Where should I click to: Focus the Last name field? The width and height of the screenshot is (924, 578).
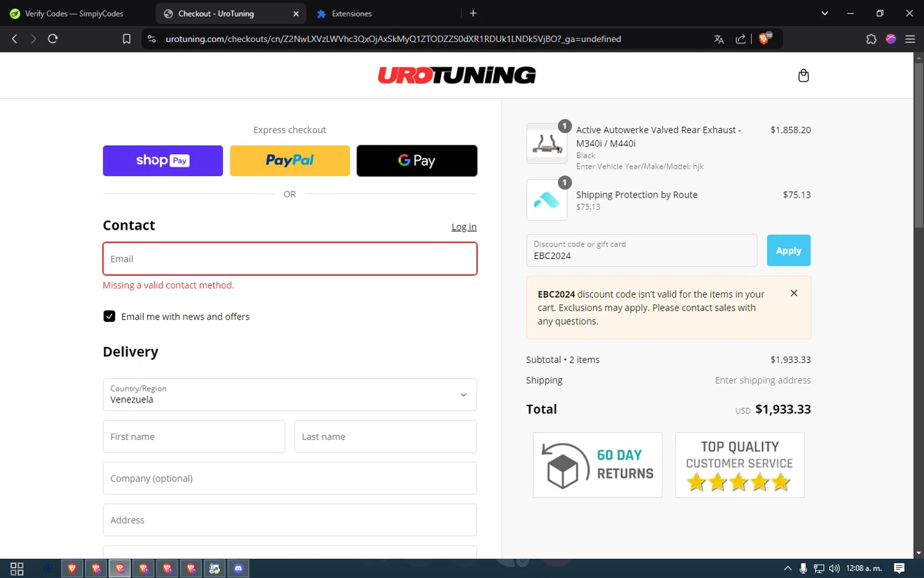(x=386, y=436)
